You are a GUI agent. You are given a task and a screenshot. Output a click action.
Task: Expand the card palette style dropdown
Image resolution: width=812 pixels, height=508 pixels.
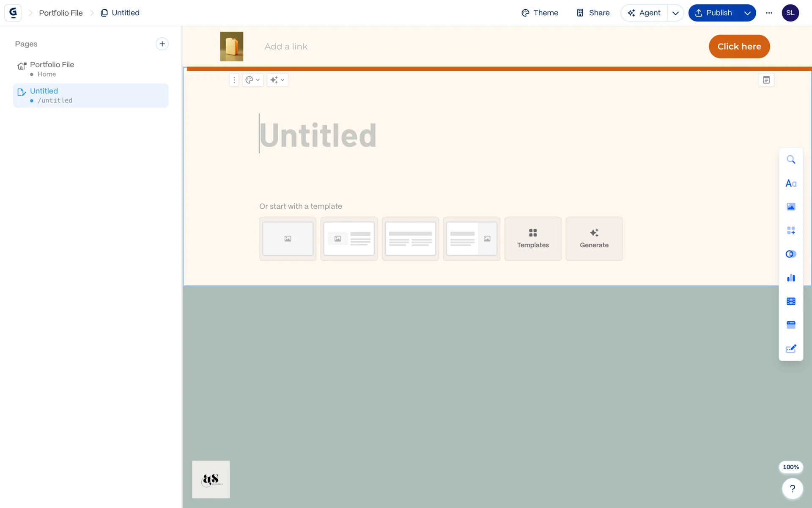click(x=253, y=80)
